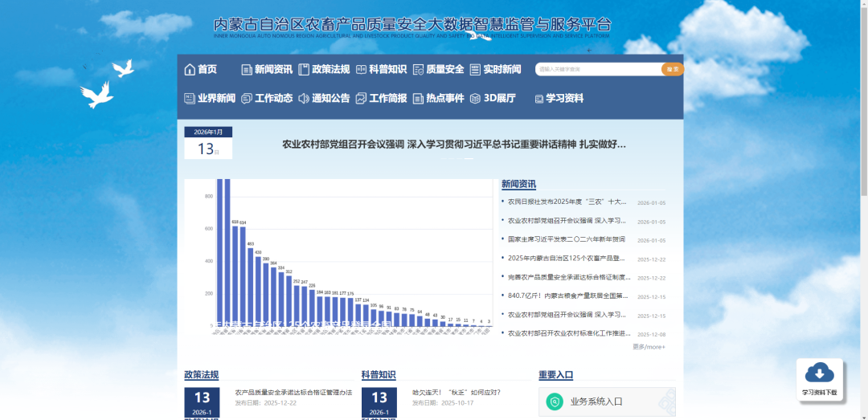868x420 pixels.
Task: Open the 农民日报社发布2025年度"三农" news article
Action: [x=567, y=202]
